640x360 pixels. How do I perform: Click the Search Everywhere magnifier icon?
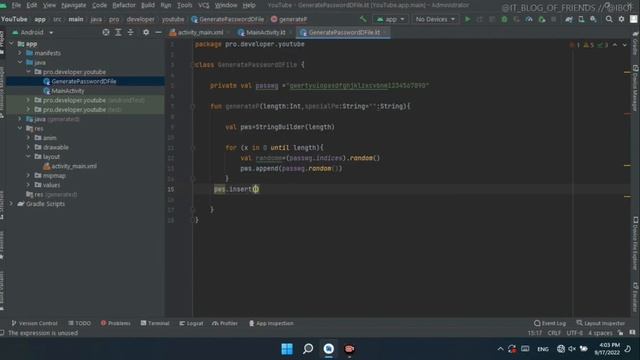[x=609, y=19]
